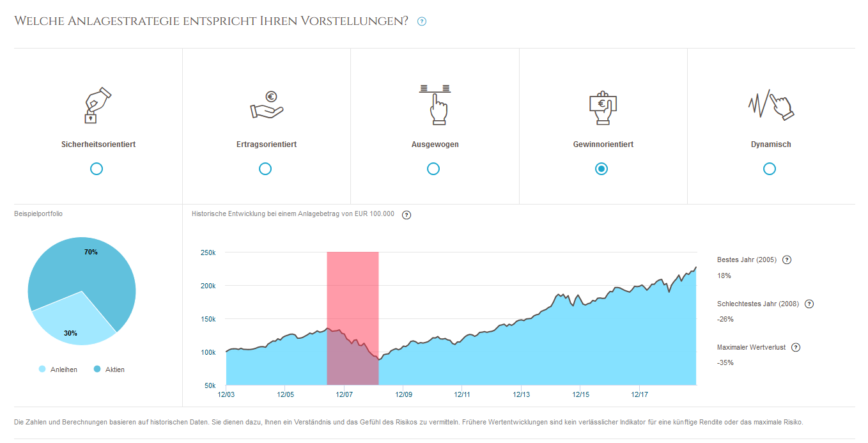Image resolution: width=868 pixels, height=443 pixels.
Task: Select the Sicherheitsorientiert radio button
Action: tap(97, 169)
